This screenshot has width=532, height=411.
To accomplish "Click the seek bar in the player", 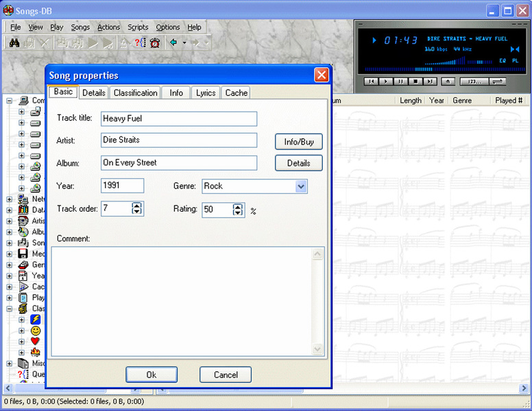I will tap(445, 69).
